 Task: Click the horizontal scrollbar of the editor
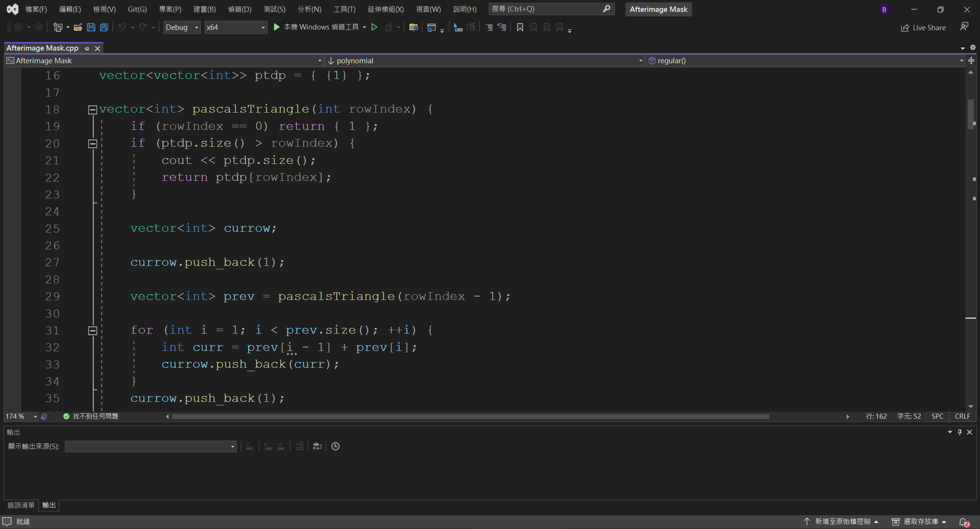point(470,416)
